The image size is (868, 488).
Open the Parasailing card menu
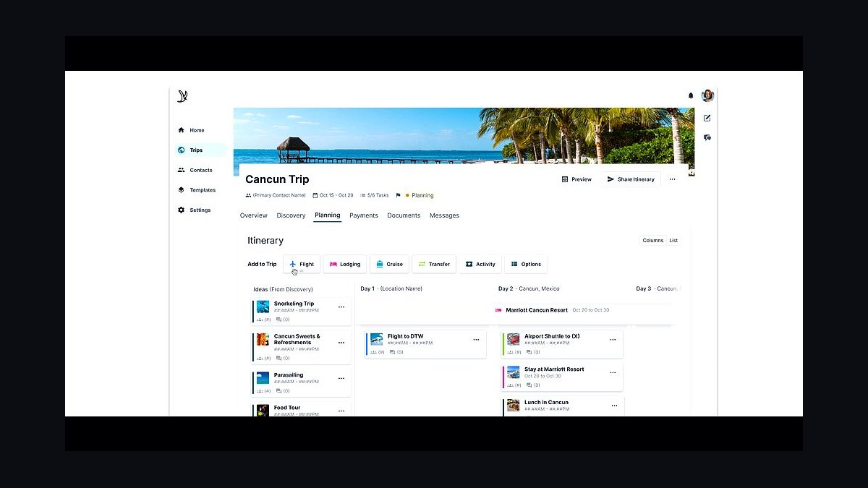(341, 378)
